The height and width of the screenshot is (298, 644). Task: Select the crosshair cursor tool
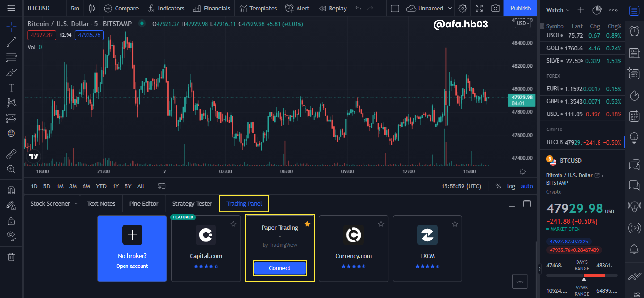coord(11,27)
